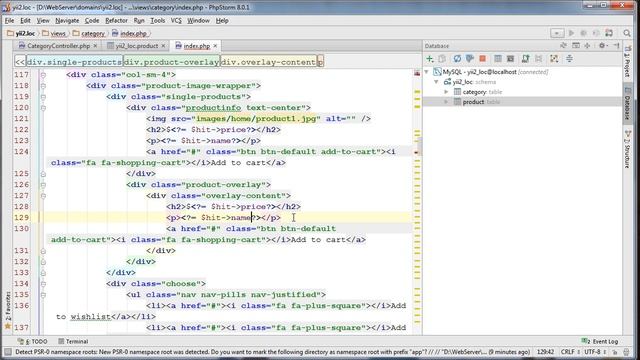The width and height of the screenshot is (640, 360).
Task: Collapse code fold at line 134
Action: coord(43,284)
